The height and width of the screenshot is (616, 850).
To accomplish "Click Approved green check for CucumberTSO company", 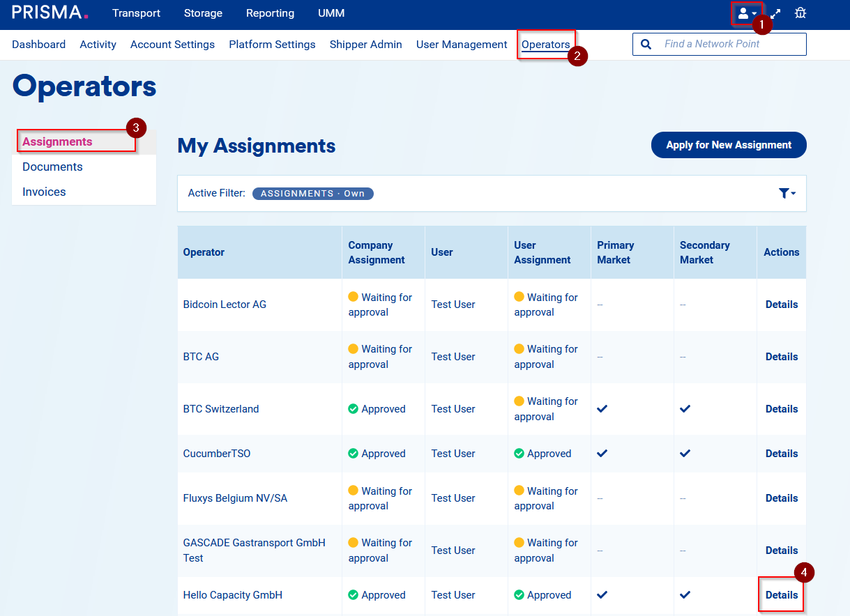I will point(353,454).
